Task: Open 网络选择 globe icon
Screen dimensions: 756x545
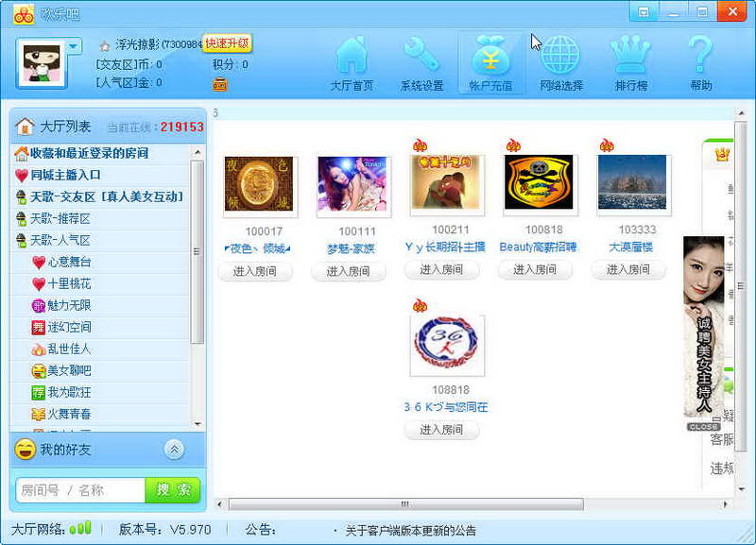Action: [560, 57]
